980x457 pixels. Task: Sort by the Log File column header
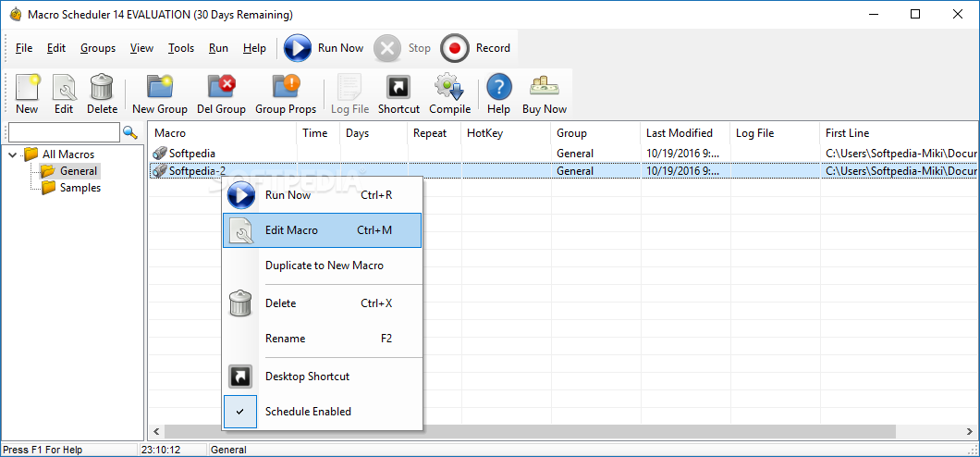pos(775,133)
